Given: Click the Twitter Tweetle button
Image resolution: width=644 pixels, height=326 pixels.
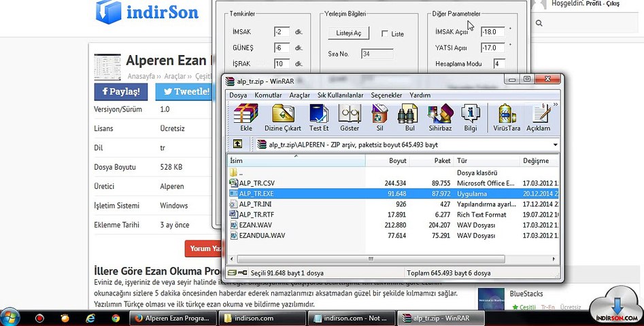Looking at the screenshot, I should [x=185, y=92].
